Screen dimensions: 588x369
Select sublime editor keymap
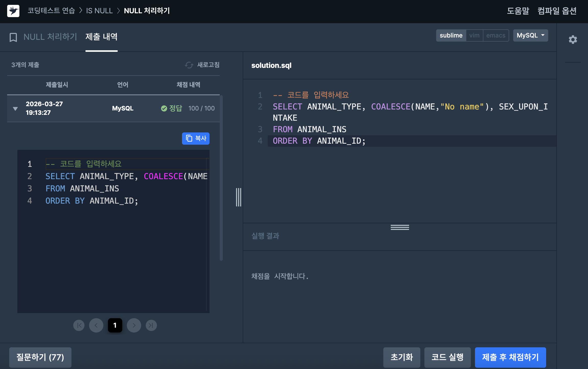tap(451, 35)
